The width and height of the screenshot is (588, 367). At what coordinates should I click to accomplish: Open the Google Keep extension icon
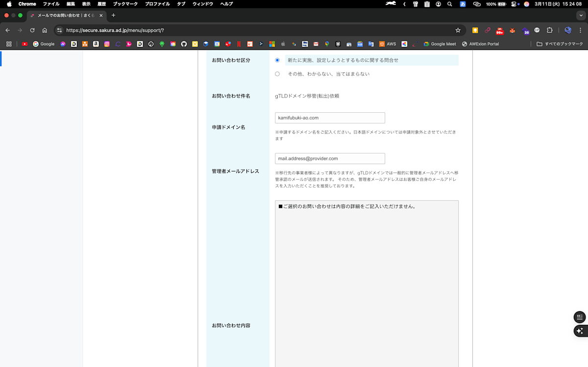(475, 30)
